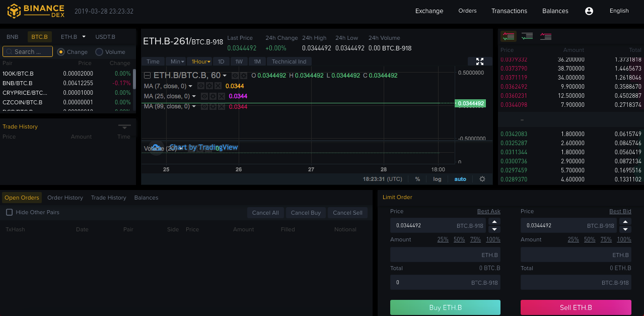Show buy orders only in order book
Image resolution: width=644 pixels, height=316 pixels.
(527, 36)
